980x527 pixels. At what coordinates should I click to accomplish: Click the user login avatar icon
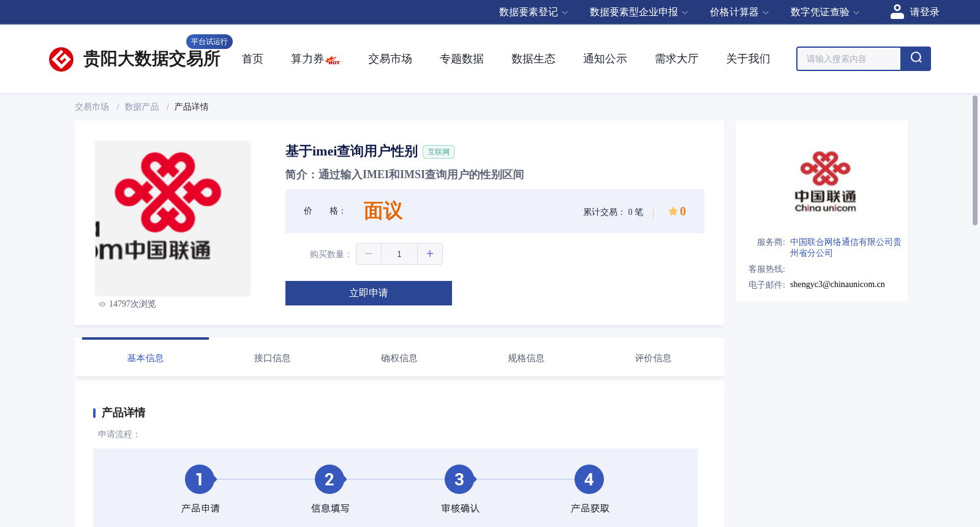[897, 12]
